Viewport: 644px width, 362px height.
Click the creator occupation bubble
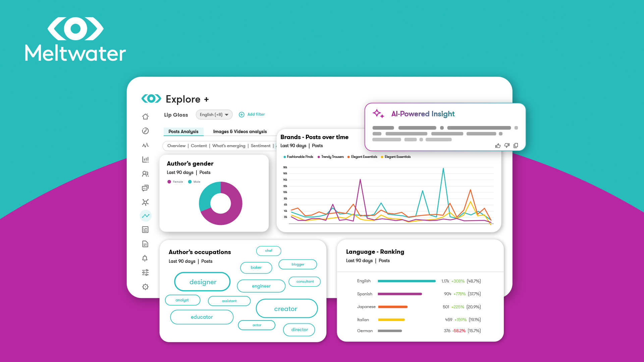pyautogui.click(x=287, y=309)
